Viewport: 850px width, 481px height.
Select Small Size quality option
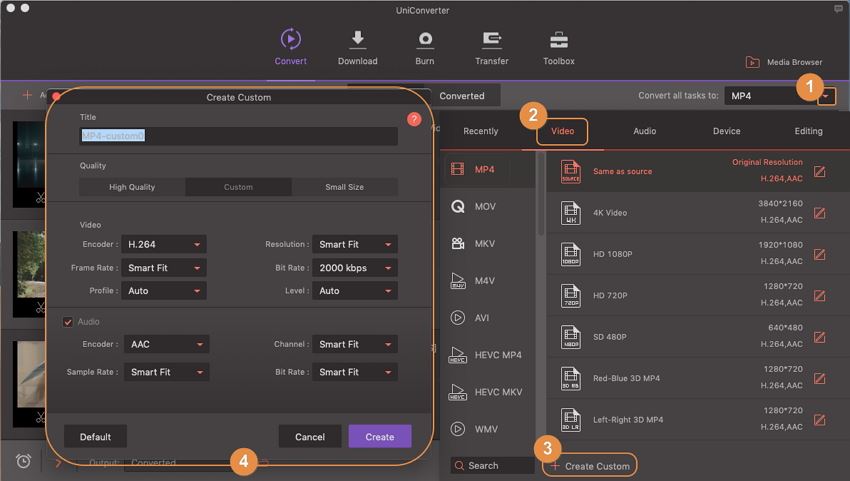click(344, 187)
